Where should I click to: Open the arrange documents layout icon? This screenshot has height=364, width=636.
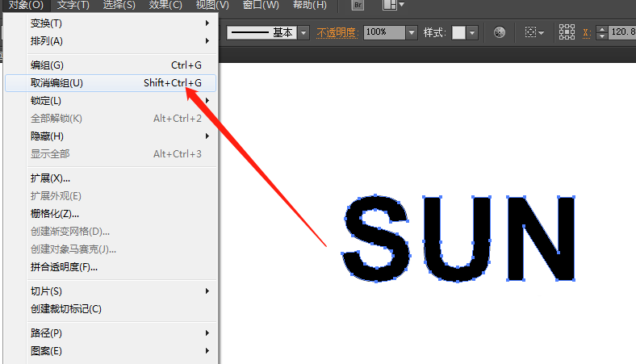coord(392,6)
